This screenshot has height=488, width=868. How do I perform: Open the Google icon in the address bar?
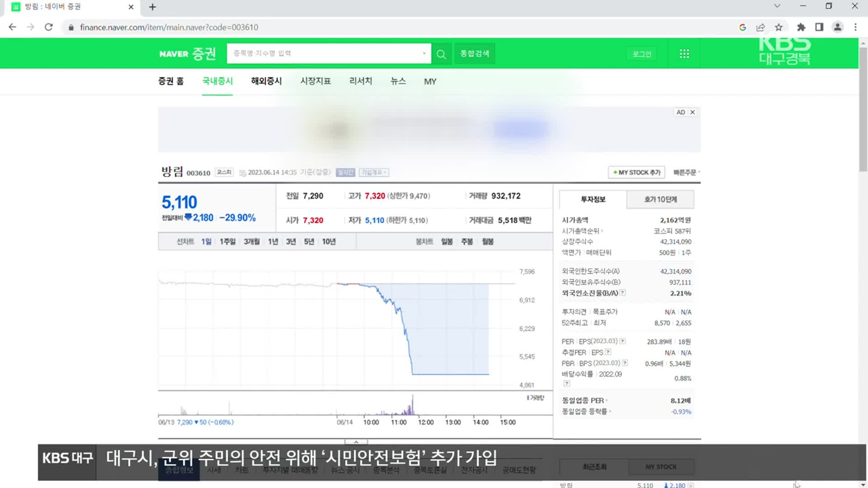(742, 27)
